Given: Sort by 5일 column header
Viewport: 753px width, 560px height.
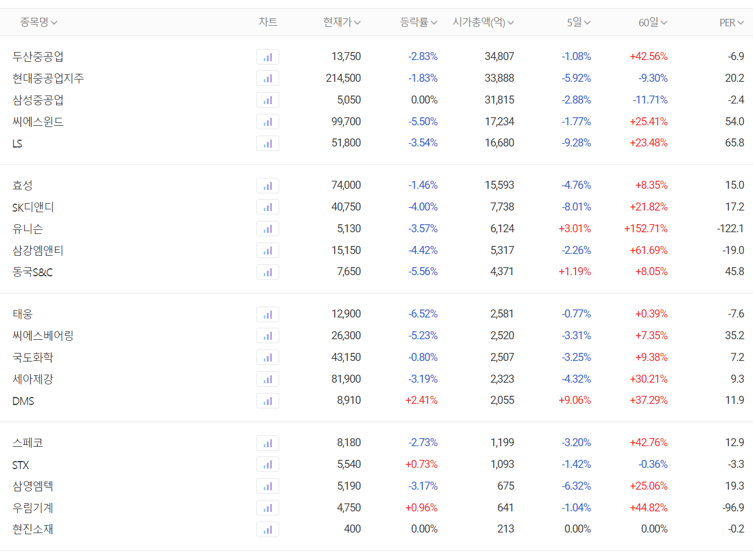Looking at the screenshot, I should 579,22.
